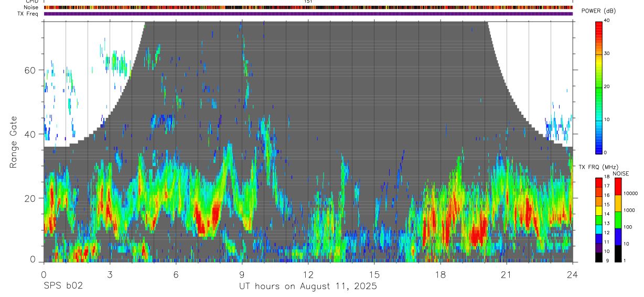Click the '15' UT hour axis tick
The width and height of the screenshot is (644, 297).
pos(374,274)
